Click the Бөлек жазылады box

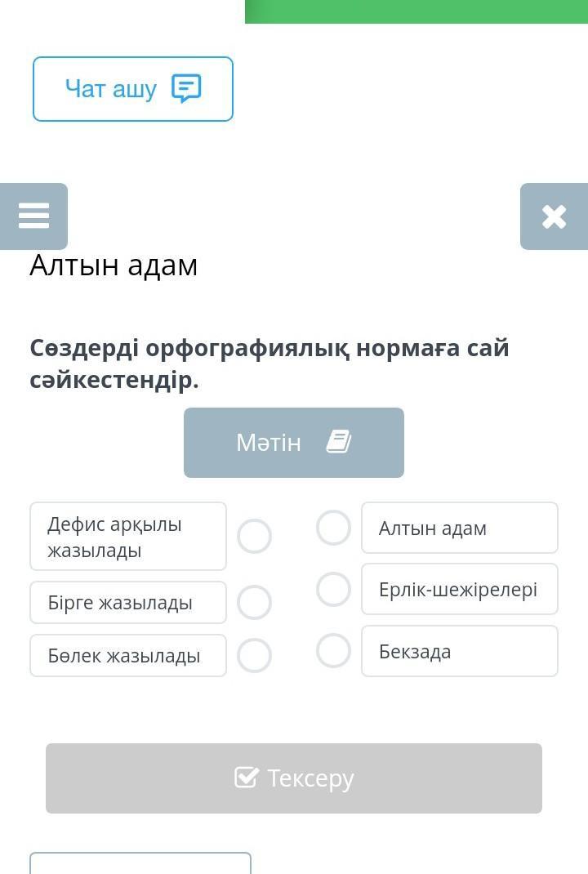pos(128,655)
